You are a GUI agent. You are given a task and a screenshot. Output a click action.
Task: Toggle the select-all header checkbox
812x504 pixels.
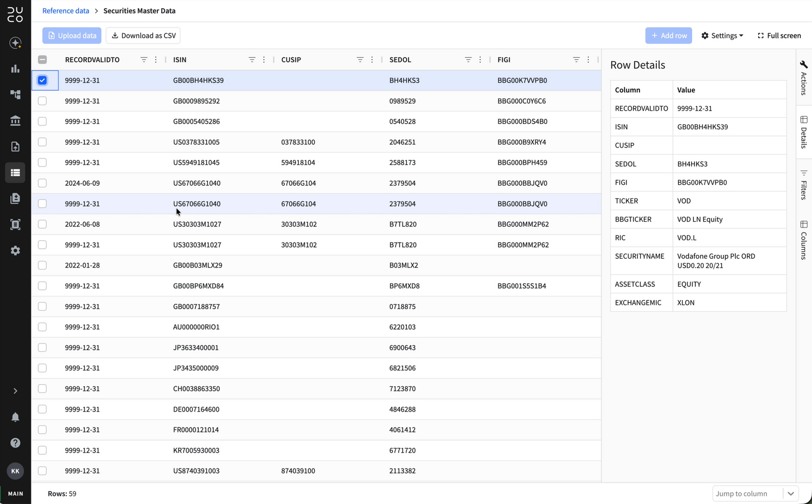tap(42, 60)
